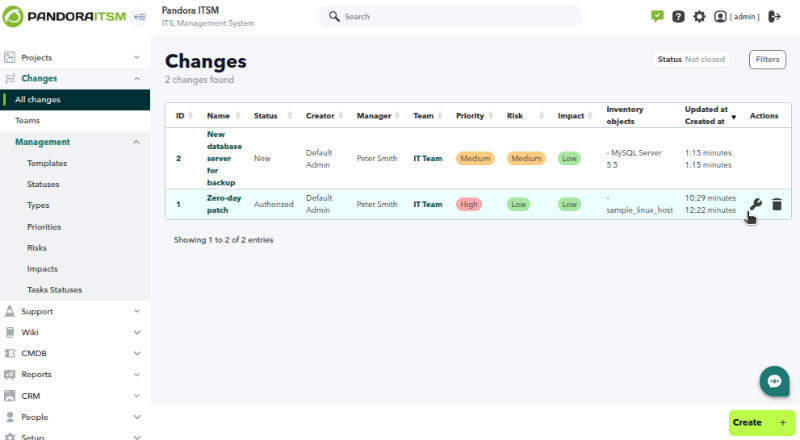The width and height of the screenshot is (800, 440).
Task: Open the Zero-day patch change link
Action: (x=224, y=204)
